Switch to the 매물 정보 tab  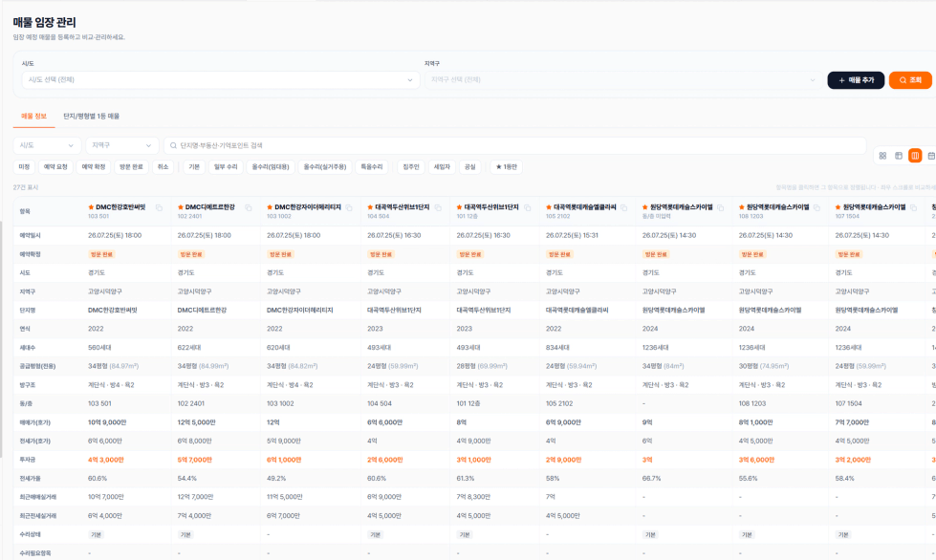click(x=33, y=117)
